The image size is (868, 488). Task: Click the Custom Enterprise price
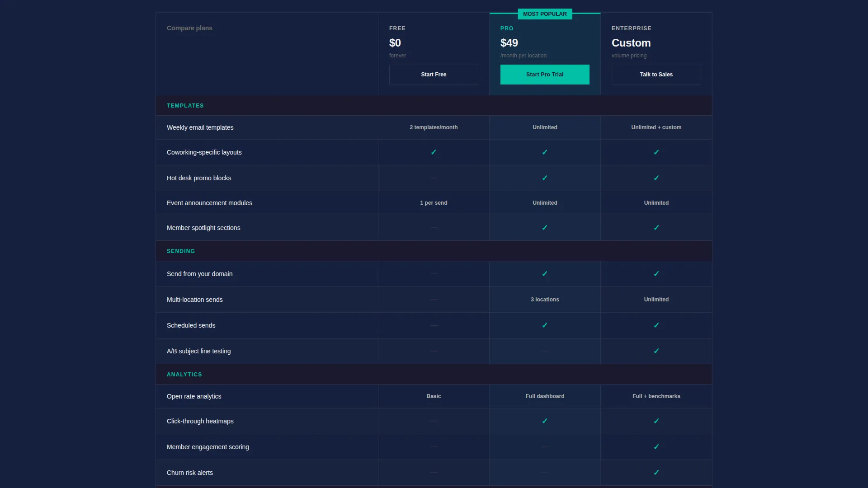[631, 43]
